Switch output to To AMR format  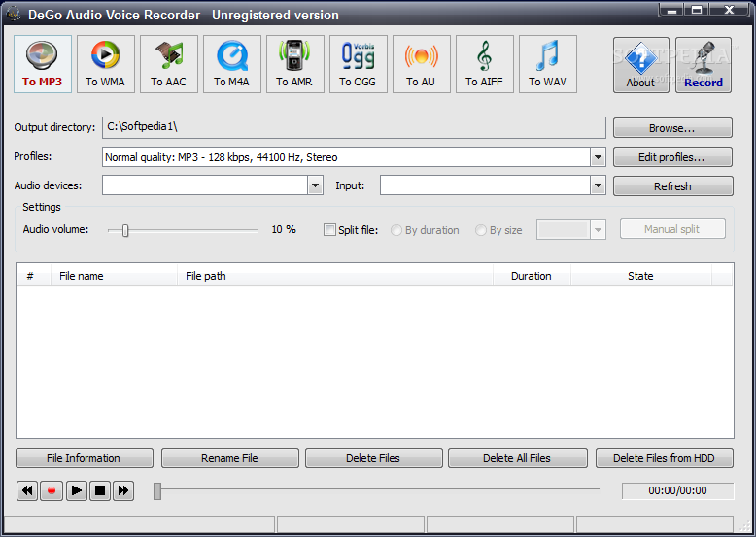point(295,64)
